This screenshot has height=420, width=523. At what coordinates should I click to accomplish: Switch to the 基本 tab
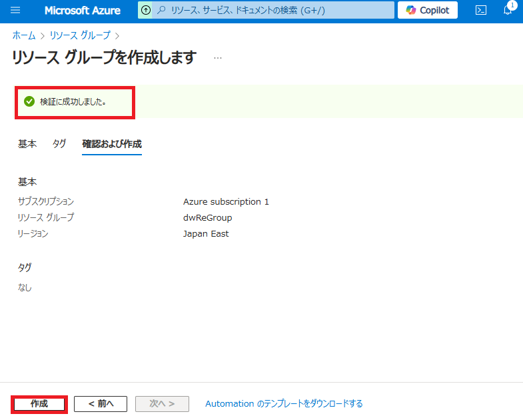(x=27, y=144)
